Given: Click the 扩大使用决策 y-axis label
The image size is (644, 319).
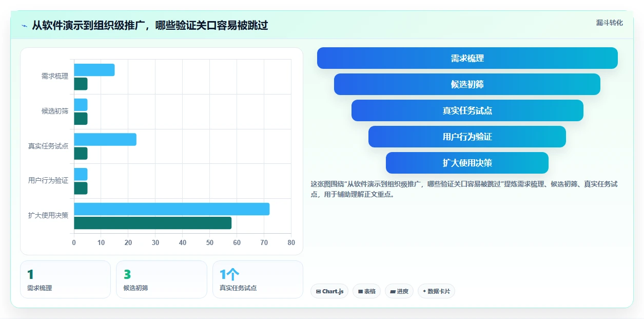Looking at the screenshot, I should point(48,215).
